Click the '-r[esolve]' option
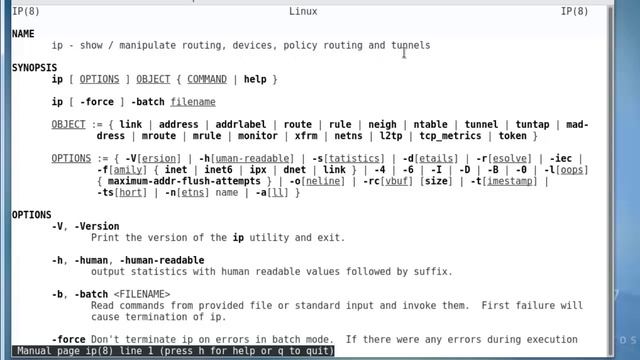The image size is (640, 360). [504, 158]
